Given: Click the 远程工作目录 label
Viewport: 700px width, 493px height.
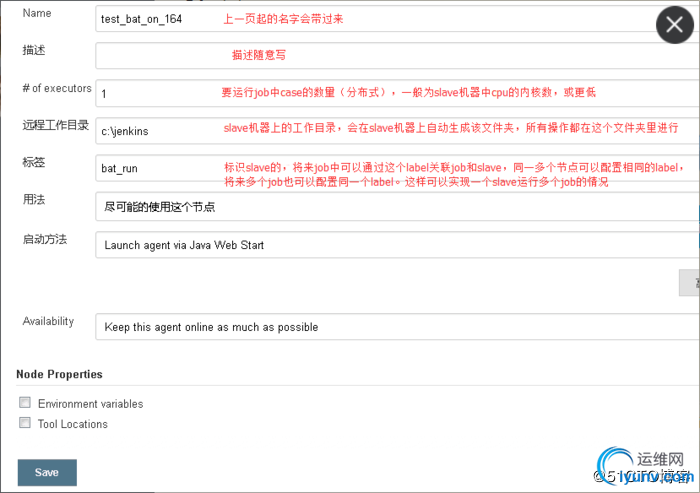Looking at the screenshot, I should click(x=56, y=125).
